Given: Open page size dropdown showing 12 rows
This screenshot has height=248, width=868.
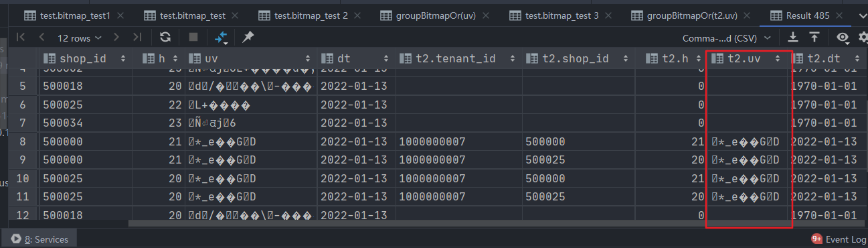Looking at the screenshot, I should click(79, 38).
